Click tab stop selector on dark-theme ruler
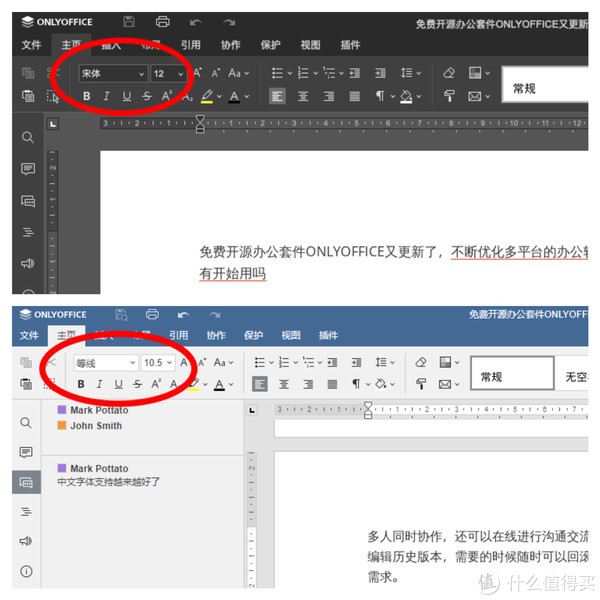The height and width of the screenshot is (600, 600). (53, 124)
